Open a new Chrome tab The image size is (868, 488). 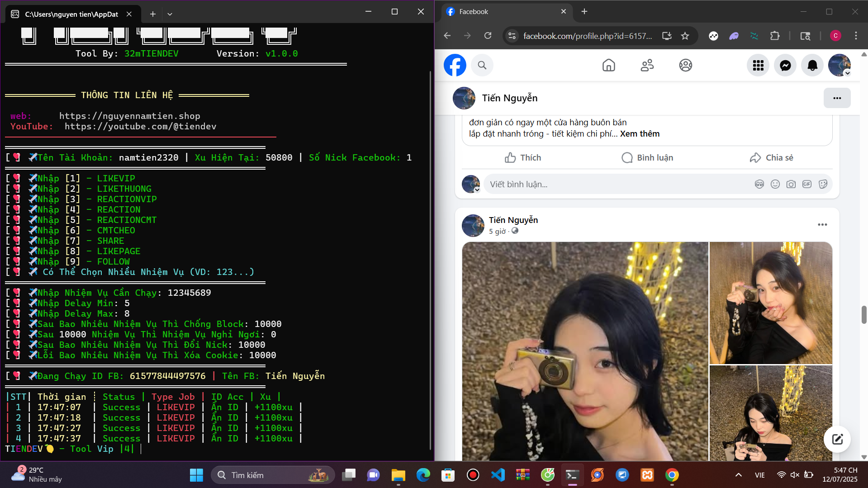coord(584,12)
